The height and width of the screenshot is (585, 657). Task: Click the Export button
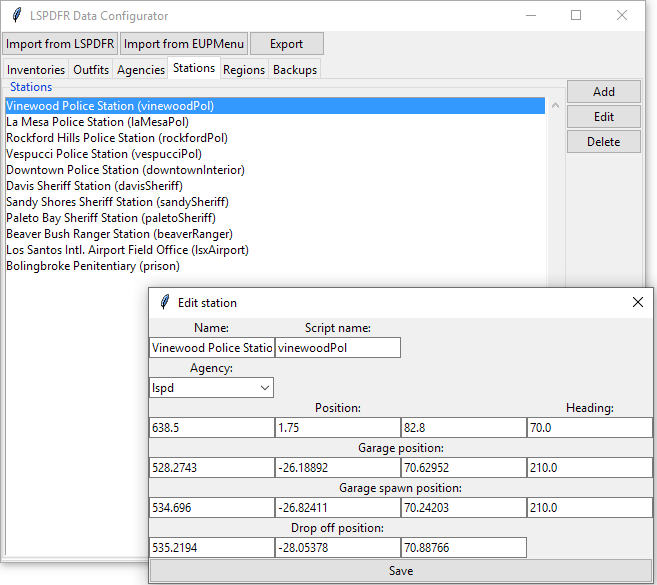click(x=286, y=44)
